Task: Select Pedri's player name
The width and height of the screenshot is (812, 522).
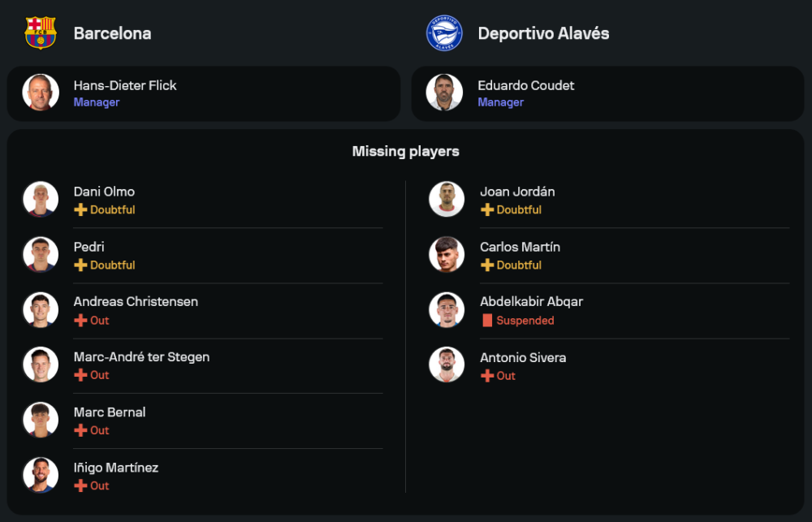Action: 89,247
